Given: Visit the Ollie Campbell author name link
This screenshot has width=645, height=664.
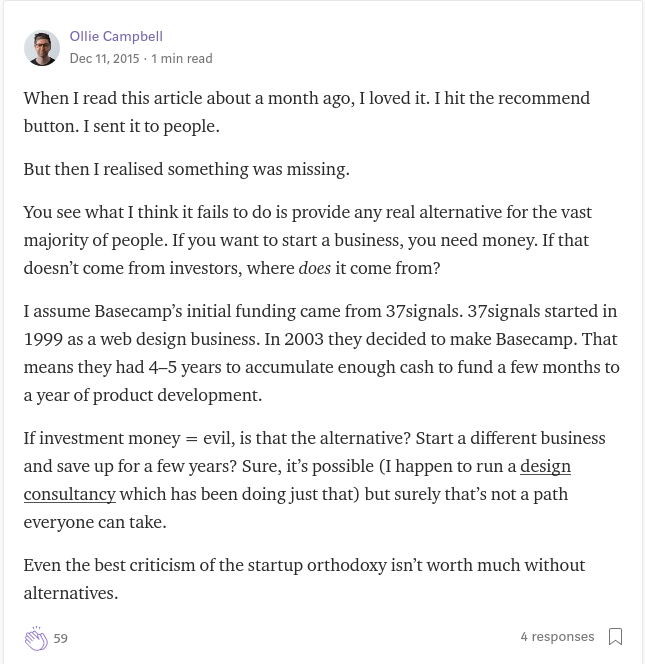Looking at the screenshot, I should (x=116, y=36).
